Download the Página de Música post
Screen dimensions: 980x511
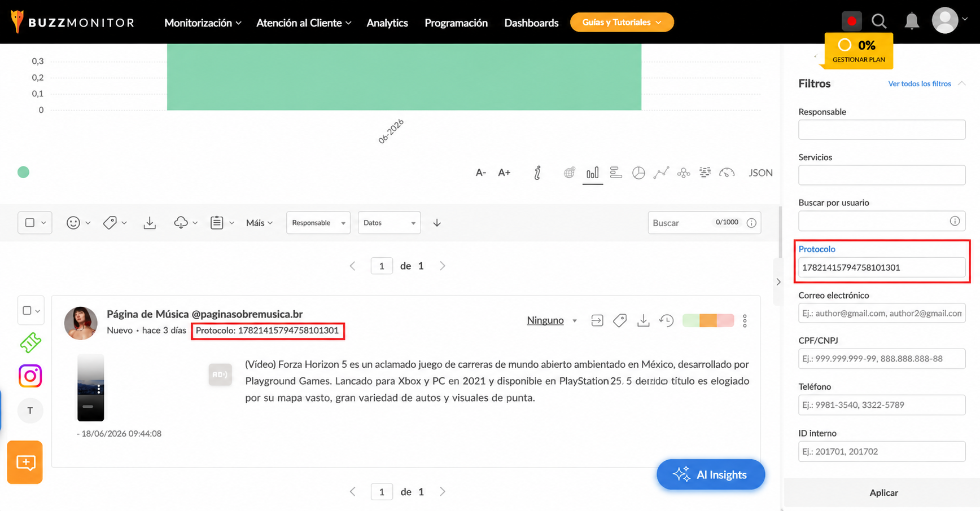pos(643,320)
